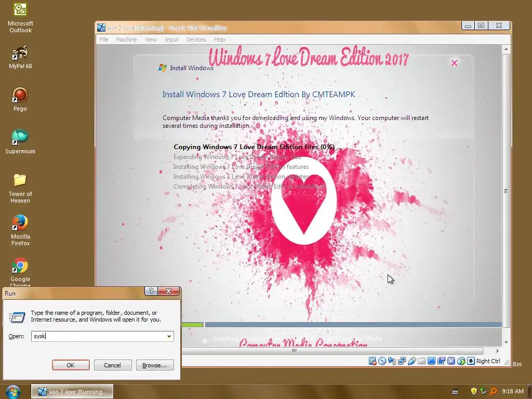Click the safely remove hardware tray icon
532x399 pixels.
pyautogui.click(x=484, y=391)
